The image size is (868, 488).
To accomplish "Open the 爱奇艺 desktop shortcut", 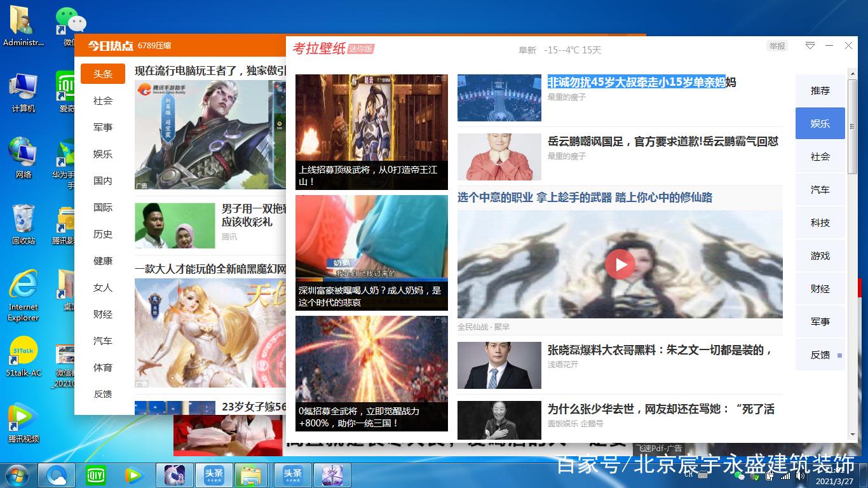I will pos(66,92).
